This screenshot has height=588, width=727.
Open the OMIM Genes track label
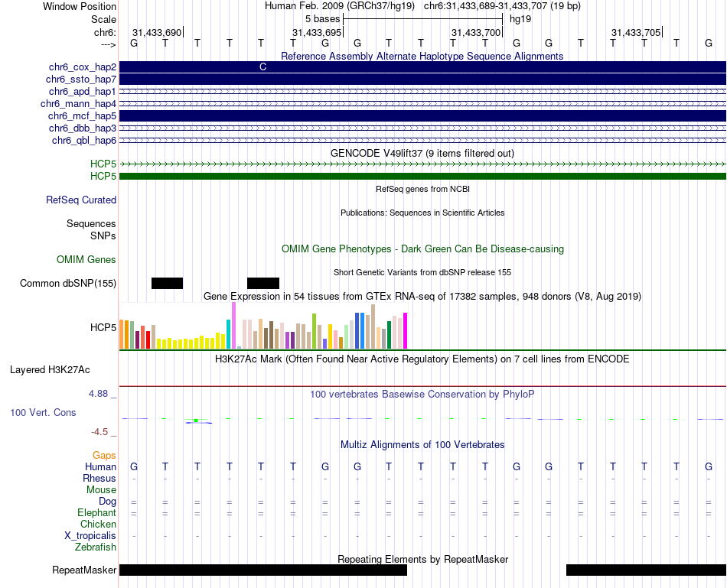pyautogui.click(x=86, y=259)
